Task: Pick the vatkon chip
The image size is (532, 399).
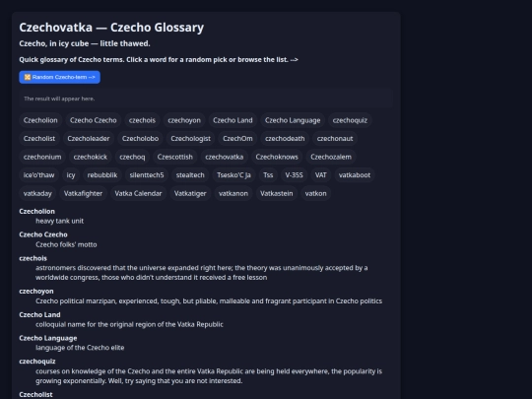Action: tap(315, 193)
